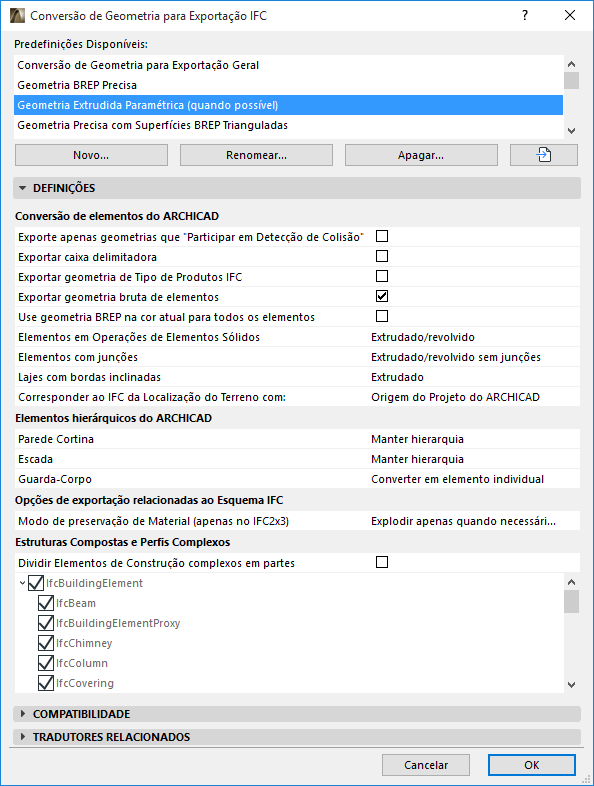Expand the COMPATIBILIDADE section
Screen dimensions: 594x786
pyautogui.click(x=23, y=714)
